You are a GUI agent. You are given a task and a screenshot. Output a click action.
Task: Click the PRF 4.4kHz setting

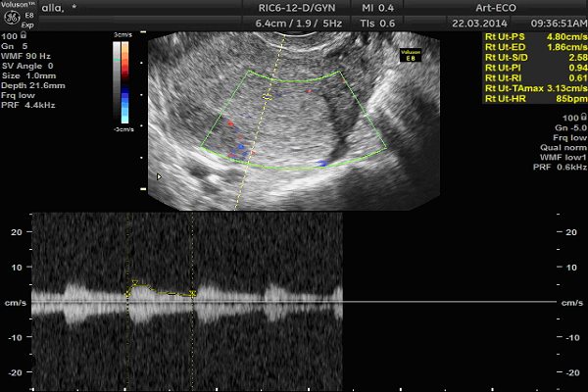[x=28, y=105]
